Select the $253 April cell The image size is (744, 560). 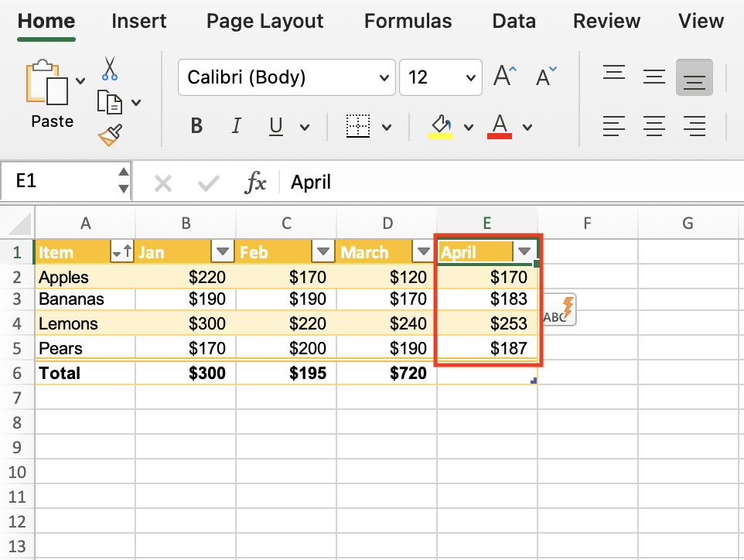pyautogui.click(x=487, y=323)
